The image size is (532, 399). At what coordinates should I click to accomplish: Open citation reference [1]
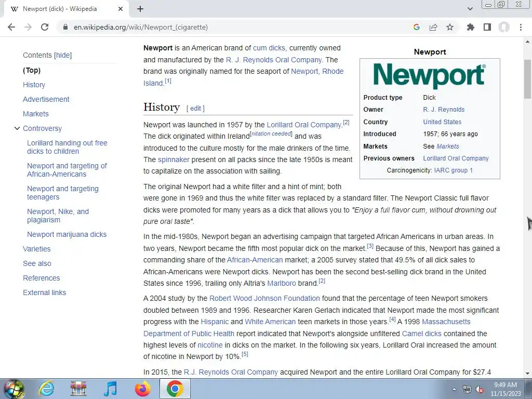(168, 81)
